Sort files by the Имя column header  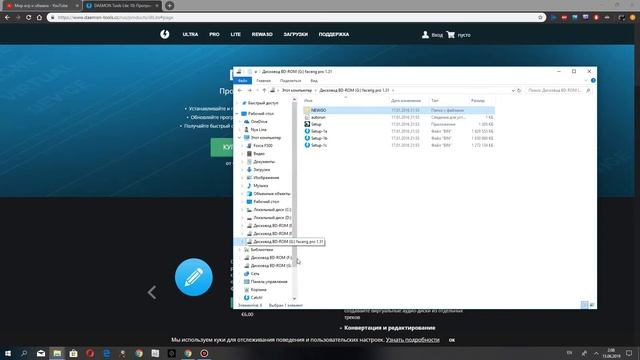point(308,100)
